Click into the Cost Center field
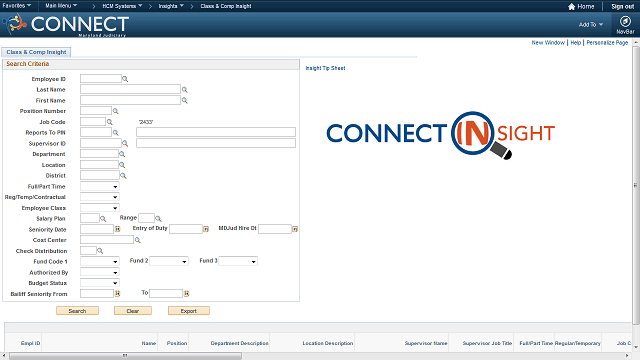The width and height of the screenshot is (640, 360). click(x=107, y=240)
